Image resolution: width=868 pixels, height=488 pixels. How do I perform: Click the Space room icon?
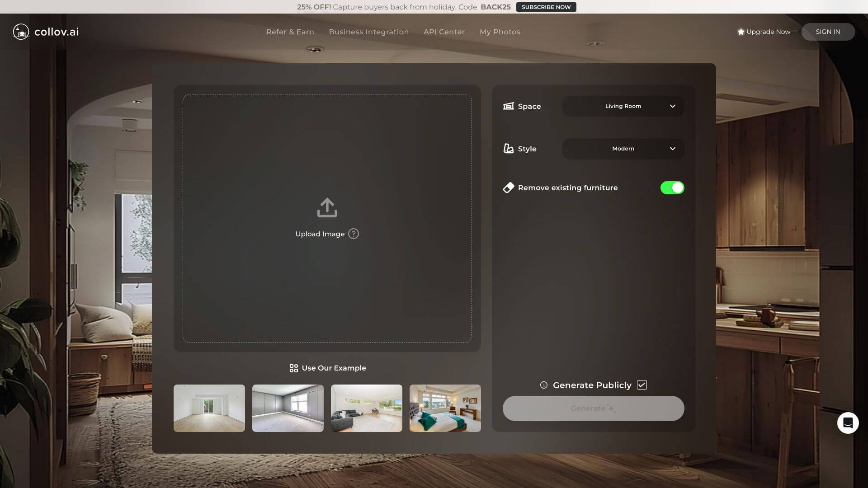pos(509,106)
